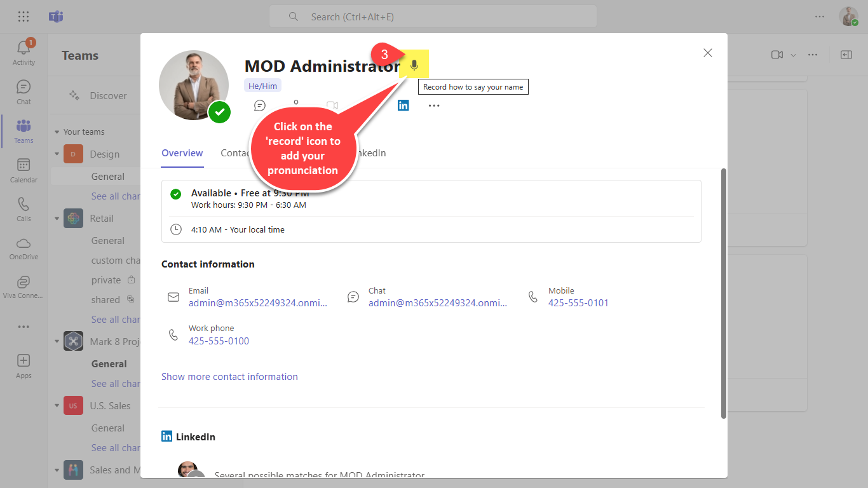Collapse the Design team tree
Image resolution: width=868 pixels, height=488 pixels.
[57, 154]
